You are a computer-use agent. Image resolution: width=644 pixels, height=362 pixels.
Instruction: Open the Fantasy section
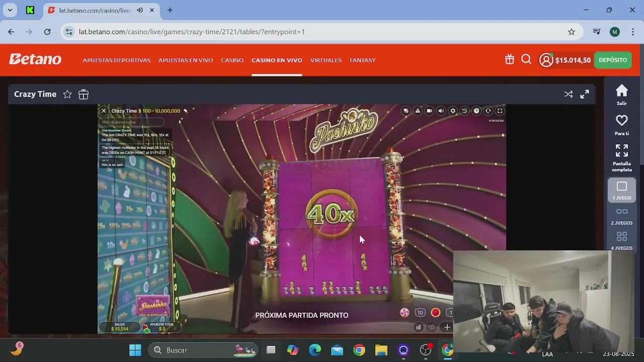(363, 60)
